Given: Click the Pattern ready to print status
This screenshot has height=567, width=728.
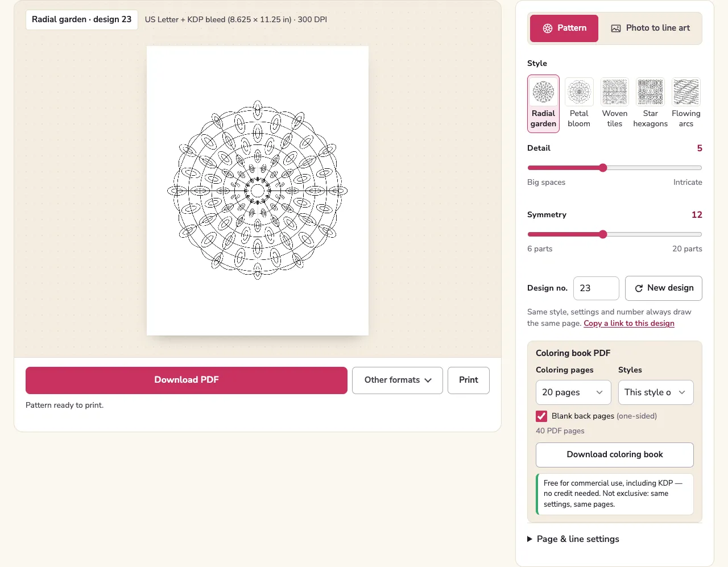Looking at the screenshot, I should [x=65, y=405].
